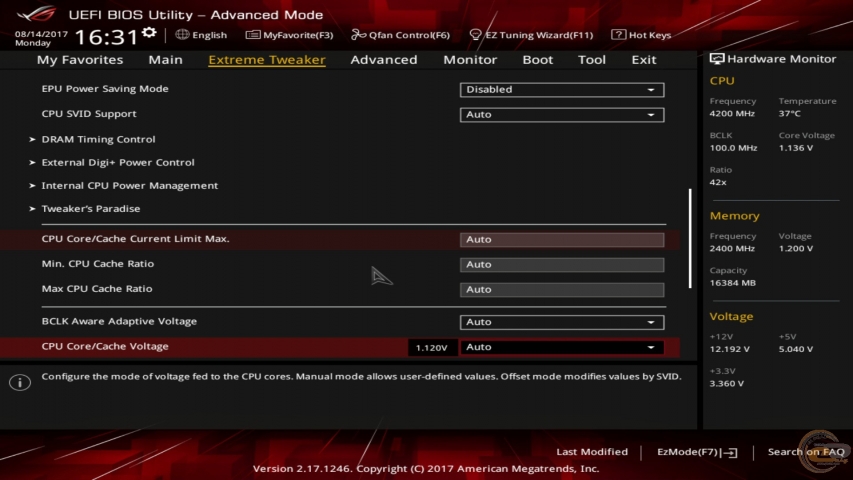Open Hot Keys help
The image size is (853, 480).
pyautogui.click(x=650, y=35)
